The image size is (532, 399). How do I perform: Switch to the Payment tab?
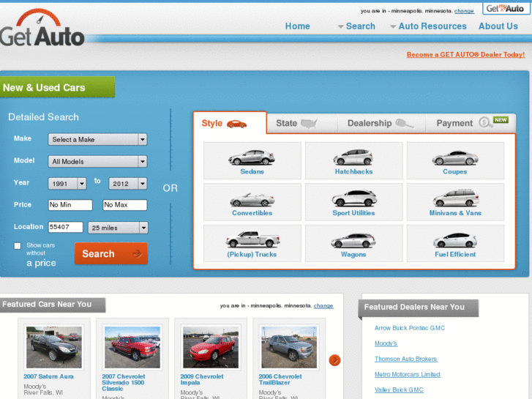(x=471, y=123)
